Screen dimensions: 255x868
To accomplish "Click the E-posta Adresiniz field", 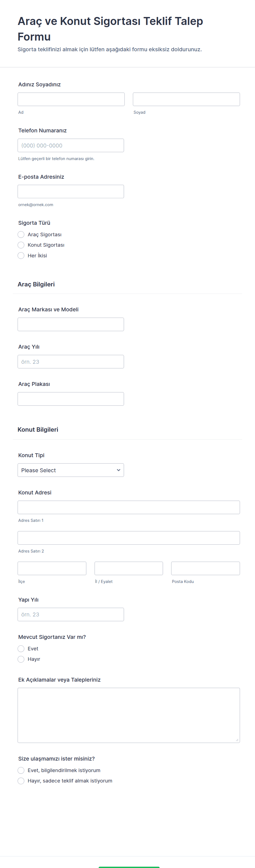I will (70, 191).
